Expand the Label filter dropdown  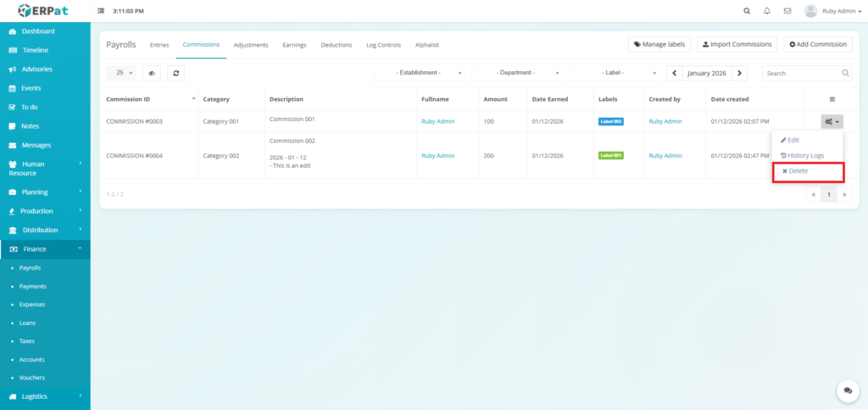click(x=615, y=73)
